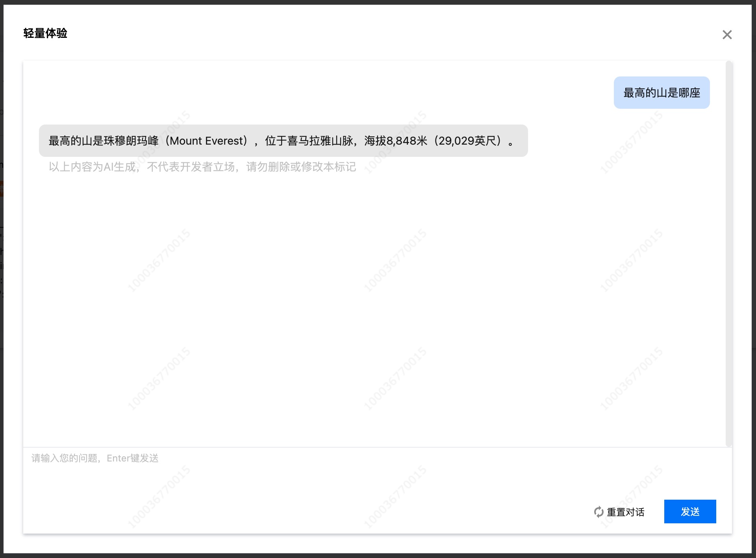Click the gray AI reply bubble

coord(283,141)
